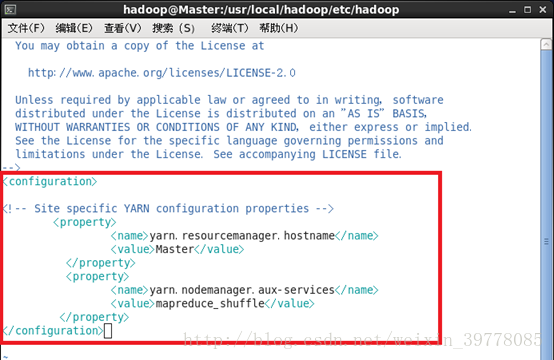Open the 搜索(S) menu
The height and width of the screenshot is (360, 554).
point(173,28)
